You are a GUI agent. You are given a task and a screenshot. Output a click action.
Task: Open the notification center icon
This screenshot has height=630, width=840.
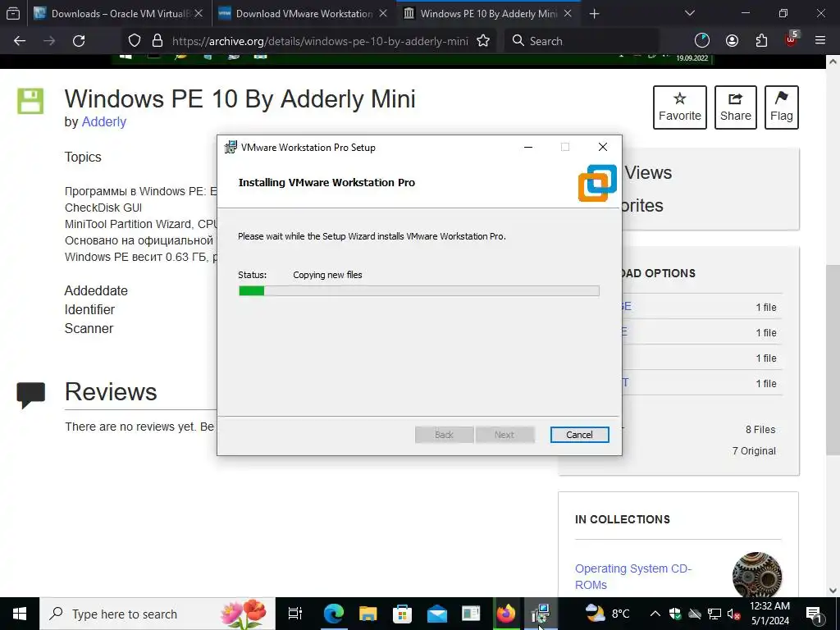[814, 614]
